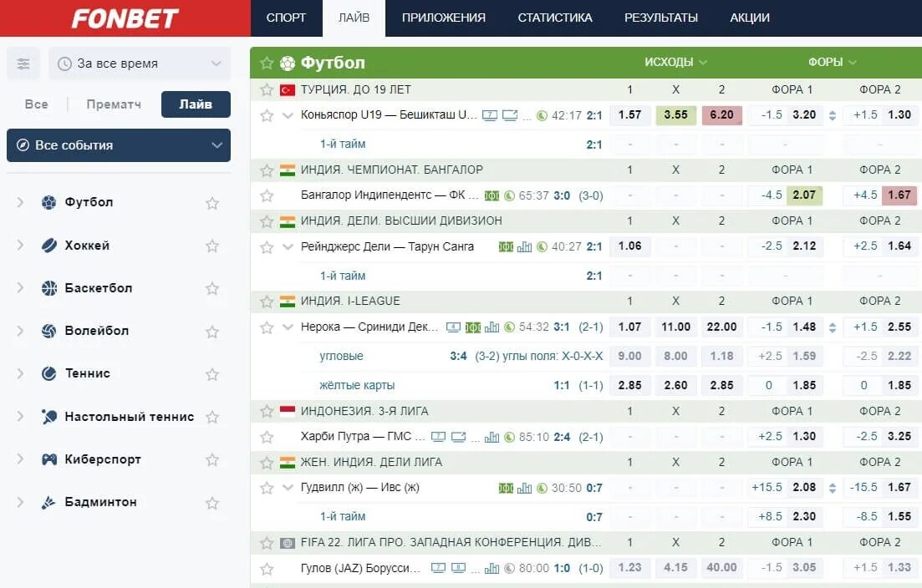Image resolution: width=922 pixels, height=588 pixels.
Task: Star the Харби Путра — ГМС match
Action: (267, 437)
